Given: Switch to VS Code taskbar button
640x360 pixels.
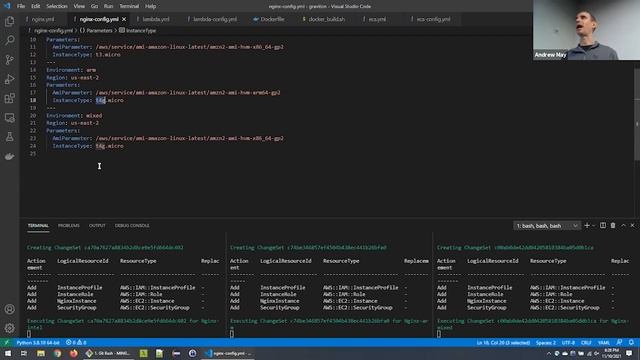Looking at the screenshot, I should click(229, 353).
